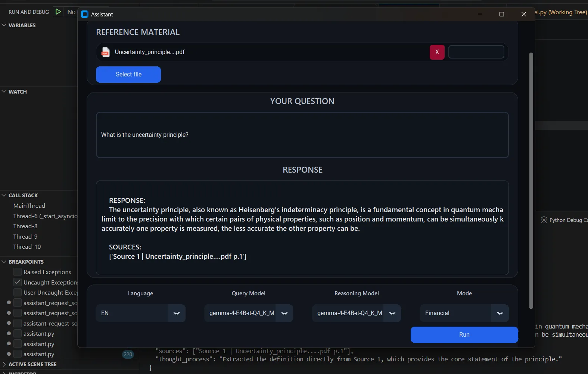Click the Uncertainty_principle....pdf file name
Screen dimensions: 588x374
tap(150, 52)
